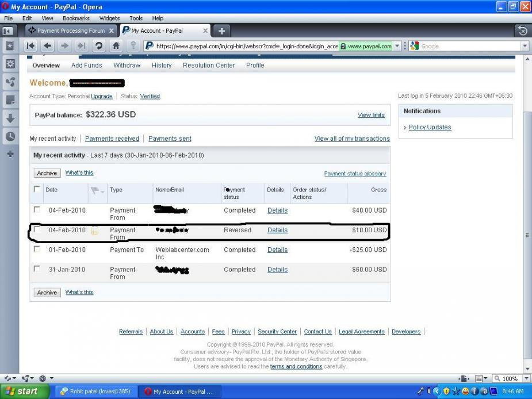Viewport: 532px width, 399px height.
Task: Open the note icon on the Reversed payment
Action: (x=95, y=231)
